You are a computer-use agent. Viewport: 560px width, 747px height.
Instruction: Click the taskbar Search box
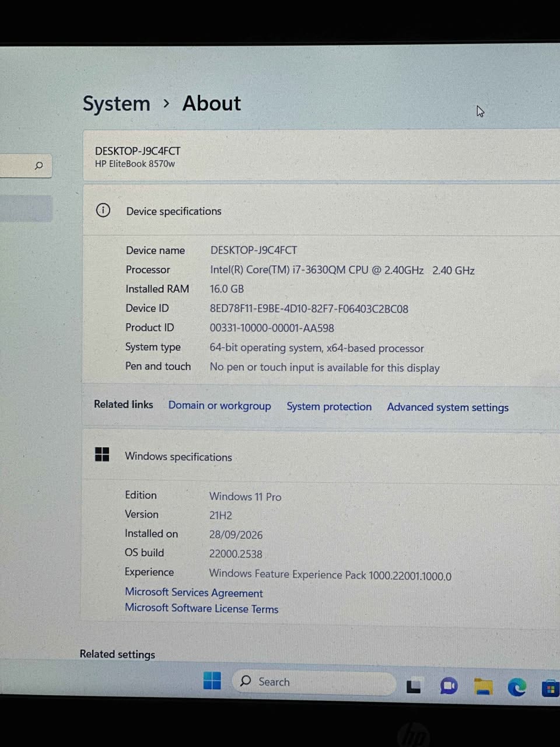pos(314,682)
